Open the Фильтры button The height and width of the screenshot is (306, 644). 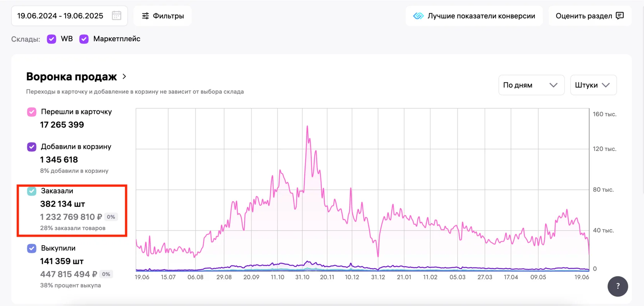(x=163, y=16)
